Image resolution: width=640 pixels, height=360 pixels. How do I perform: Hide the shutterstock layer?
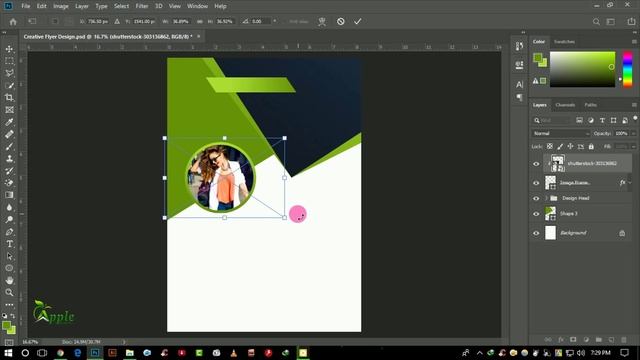(x=536, y=164)
